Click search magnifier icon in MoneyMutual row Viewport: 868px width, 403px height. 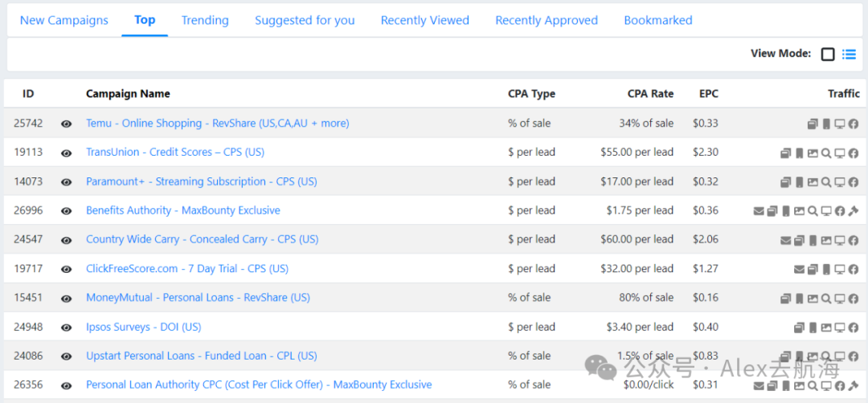click(826, 299)
